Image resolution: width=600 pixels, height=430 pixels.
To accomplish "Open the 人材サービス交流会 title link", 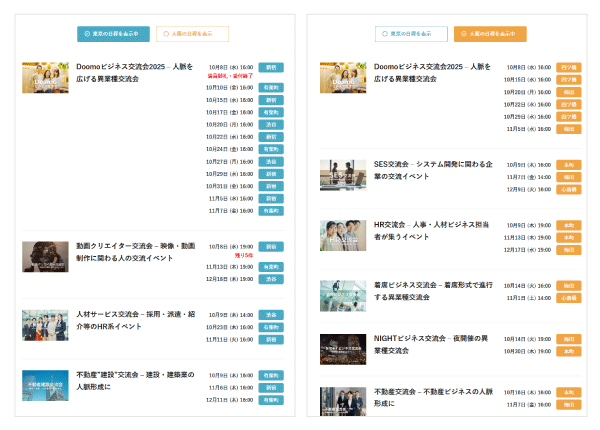I will (134, 320).
